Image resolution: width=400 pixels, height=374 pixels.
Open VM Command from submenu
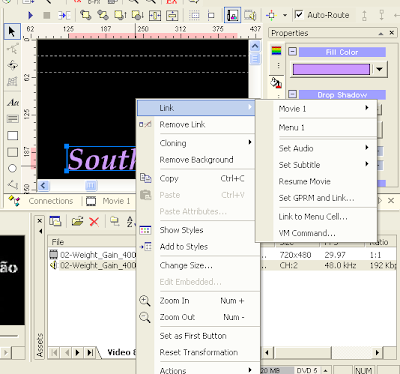(x=317, y=233)
